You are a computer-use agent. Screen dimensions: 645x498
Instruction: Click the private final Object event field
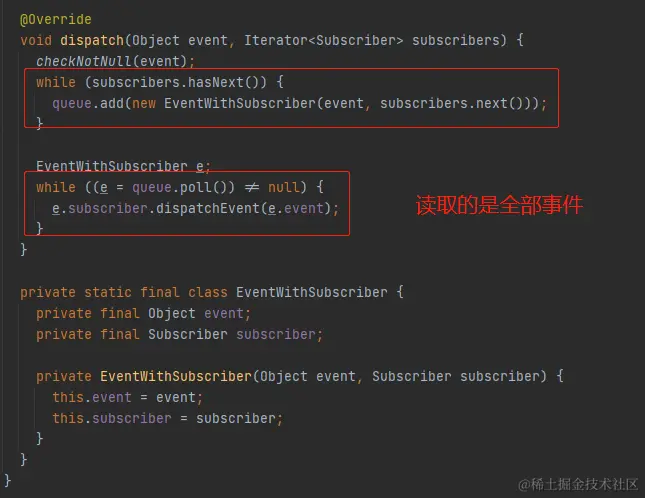pos(143,313)
